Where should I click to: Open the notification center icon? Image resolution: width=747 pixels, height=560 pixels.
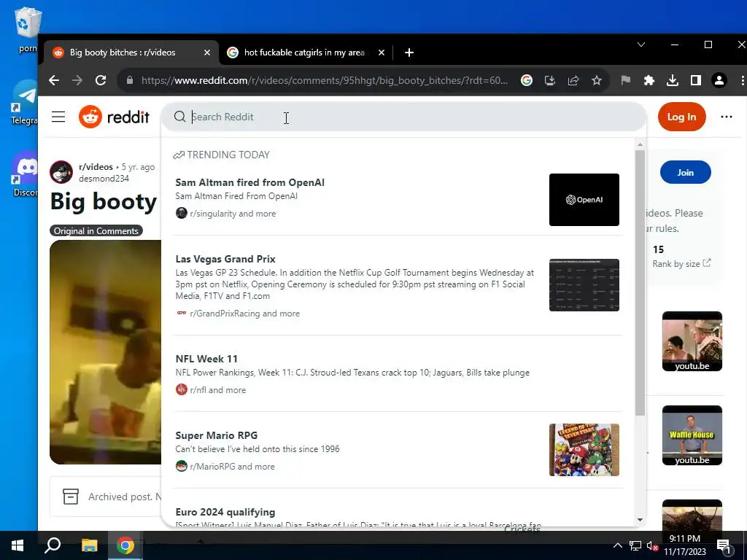pos(724,546)
